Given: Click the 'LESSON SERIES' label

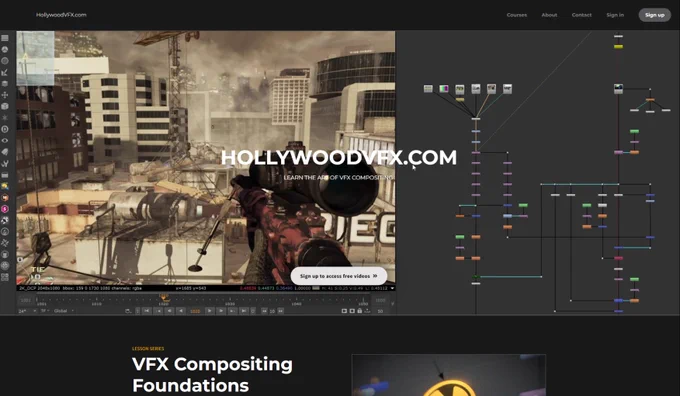Looking at the screenshot, I should point(148,348).
